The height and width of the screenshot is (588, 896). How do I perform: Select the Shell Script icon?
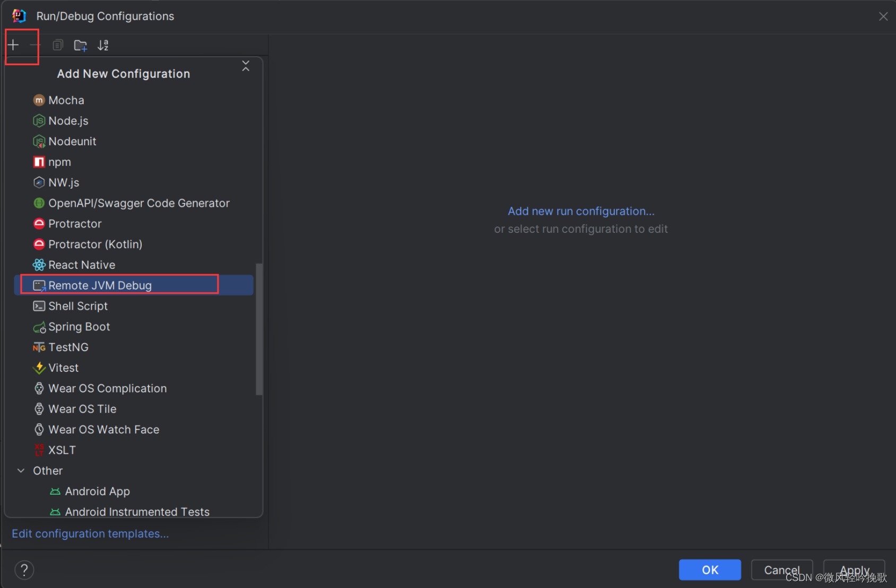pyautogui.click(x=39, y=306)
